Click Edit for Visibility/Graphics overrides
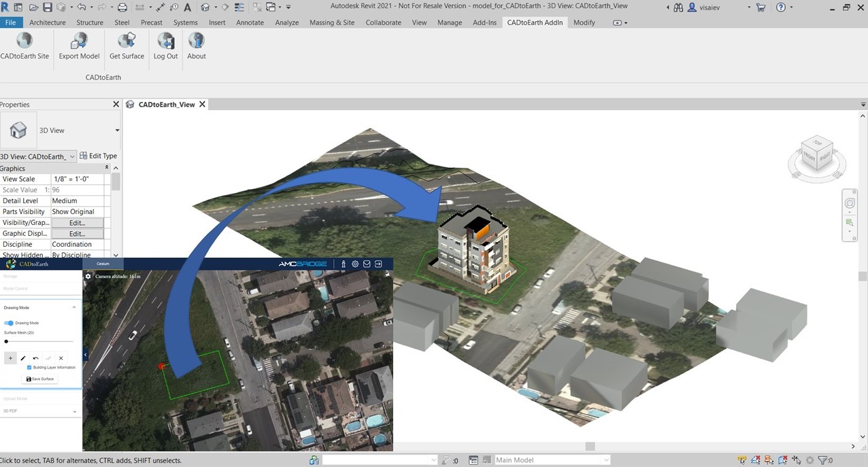Viewport: 868px width, 467px height. point(77,223)
